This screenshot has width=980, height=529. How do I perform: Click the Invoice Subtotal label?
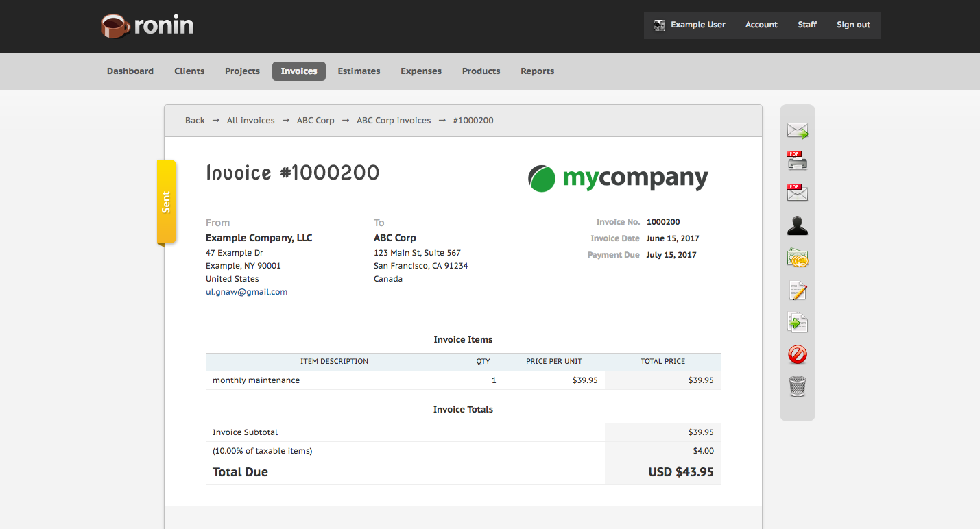[x=245, y=432]
